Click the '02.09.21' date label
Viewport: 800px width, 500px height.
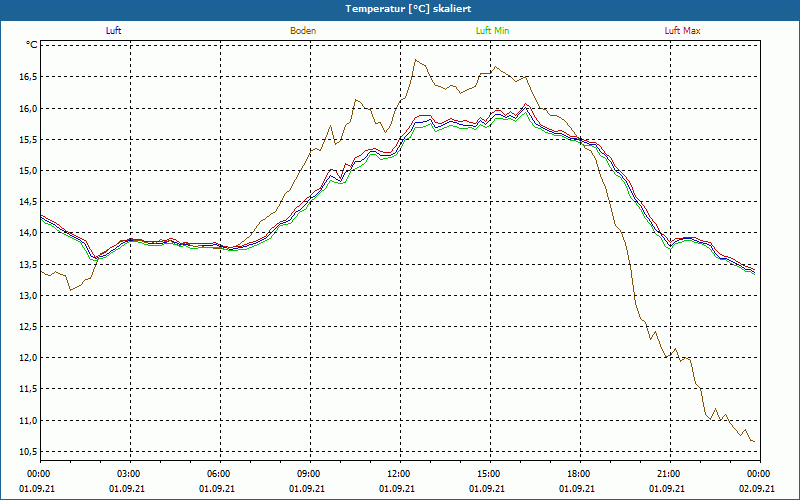[757, 488]
